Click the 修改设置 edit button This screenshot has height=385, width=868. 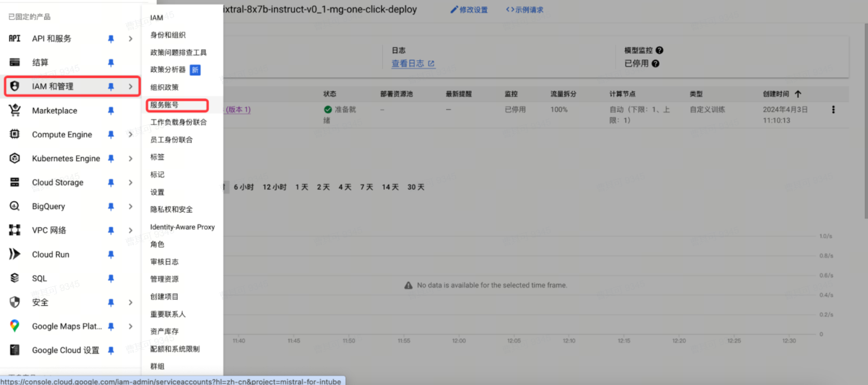pos(469,10)
